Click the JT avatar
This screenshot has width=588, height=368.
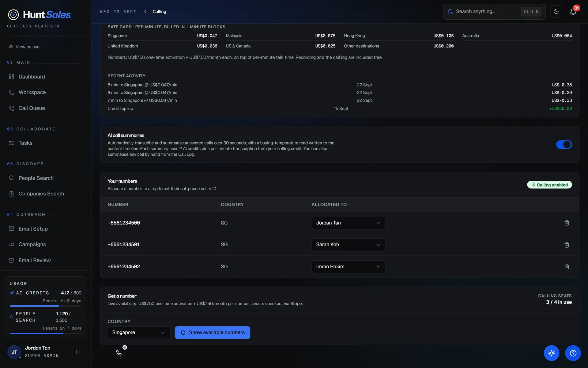click(x=14, y=352)
